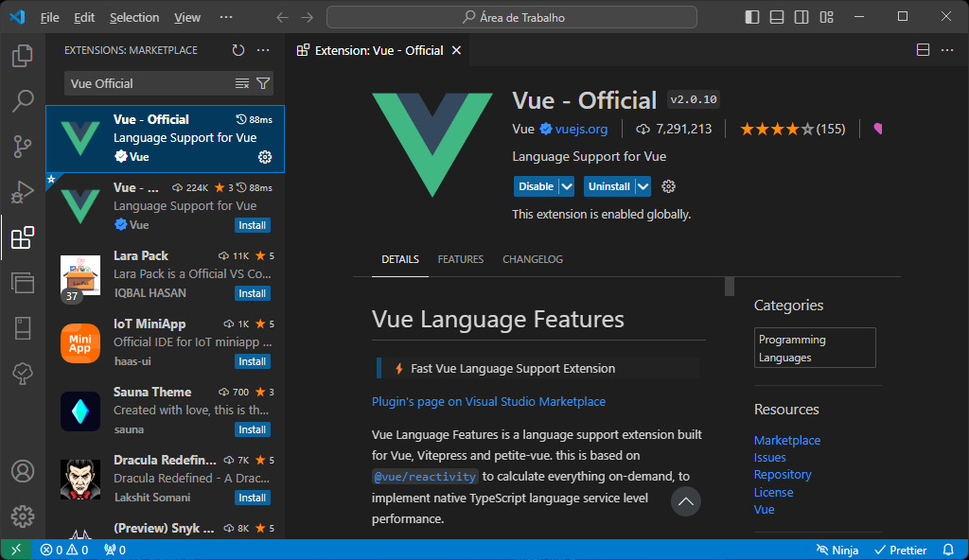Screen dimensions: 969x560
Task: Click the Ninja status bar item
Action: [837, 550]
